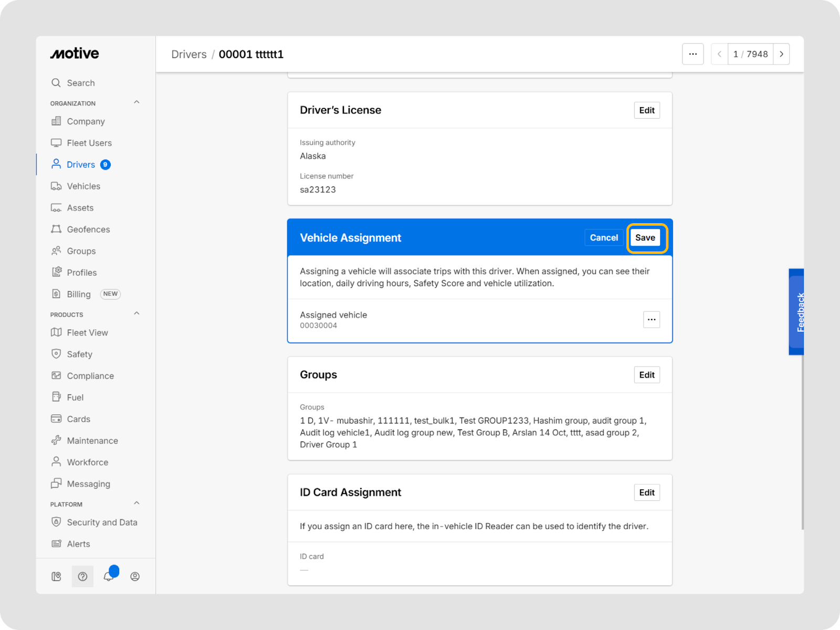Click the Motive logo
This screenshot has width=840, height=630.
75,54
